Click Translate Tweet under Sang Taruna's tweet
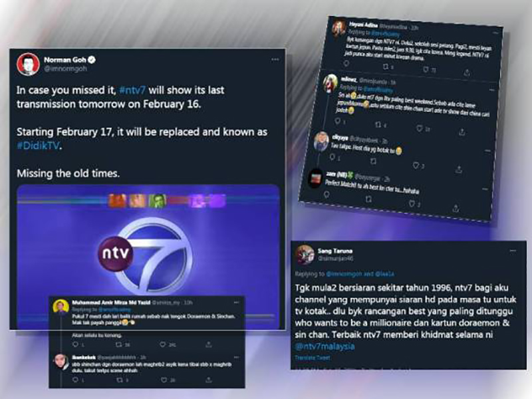Image resolution: width=532 pixels, height=399 pixels. coord(312,358)
